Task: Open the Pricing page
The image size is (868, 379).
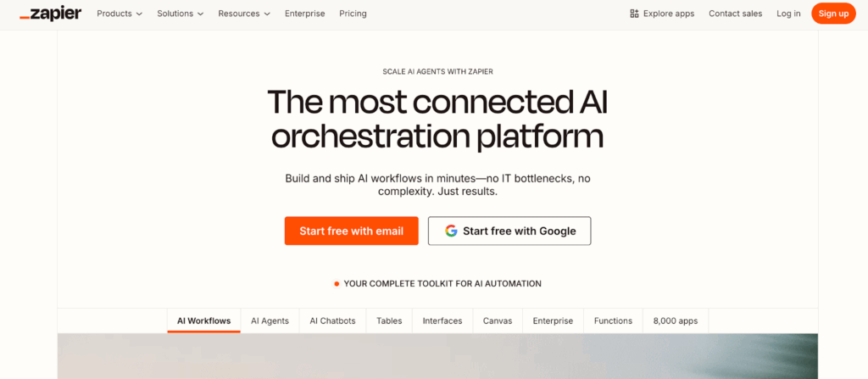Action: [x=353, y=14]
